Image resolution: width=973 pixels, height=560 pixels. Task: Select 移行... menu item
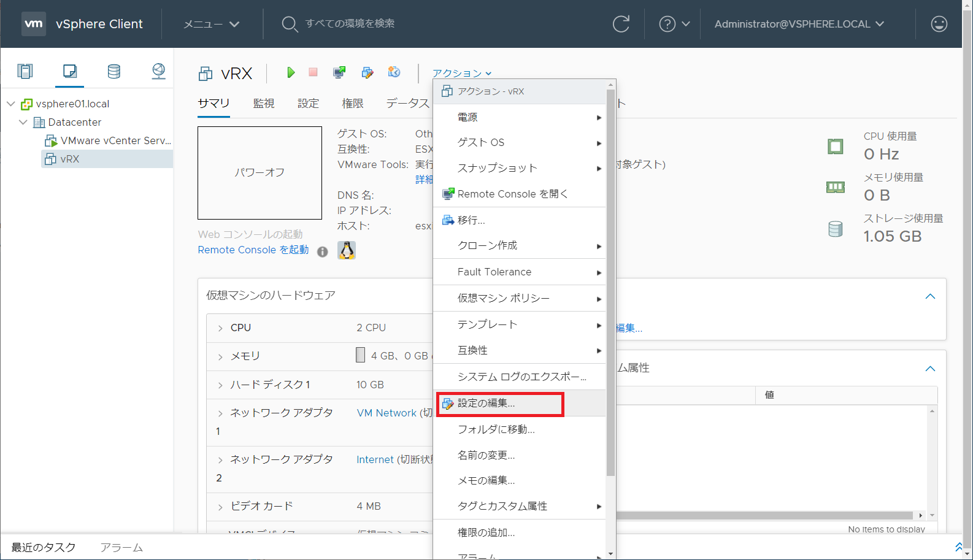click(519, 220)
